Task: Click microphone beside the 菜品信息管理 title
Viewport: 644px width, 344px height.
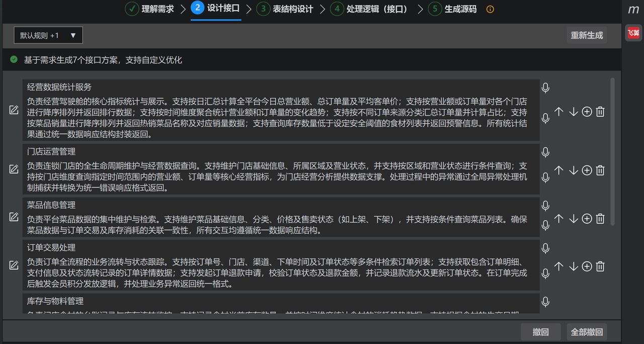Action: coord(545,206)
